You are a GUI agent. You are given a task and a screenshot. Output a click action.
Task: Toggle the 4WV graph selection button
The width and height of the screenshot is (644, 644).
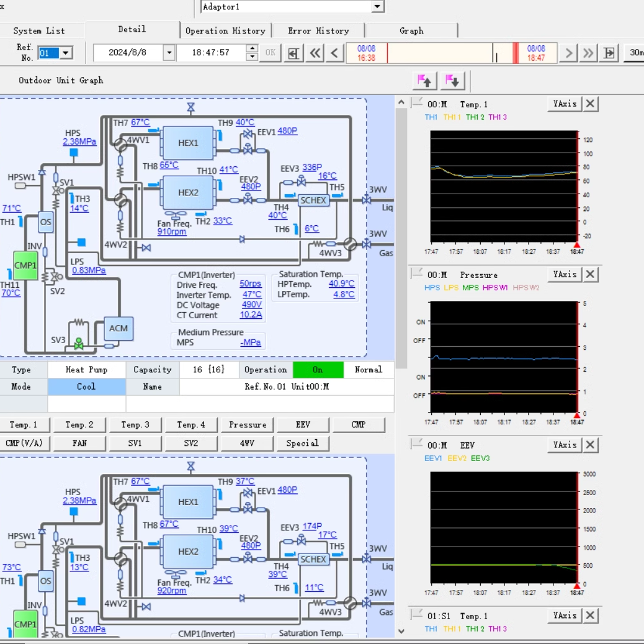(247, 444)
